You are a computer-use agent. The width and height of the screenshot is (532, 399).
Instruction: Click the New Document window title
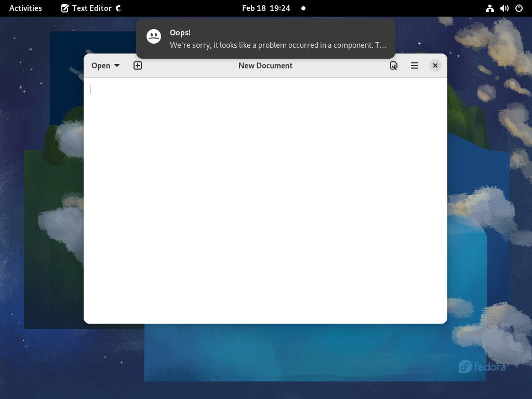coord(265,65)
